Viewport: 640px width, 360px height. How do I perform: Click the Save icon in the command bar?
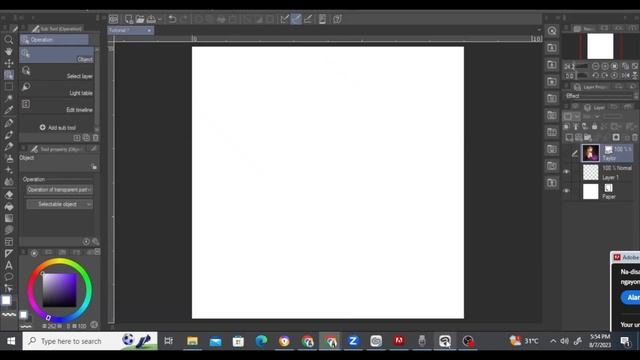(151, 19)
